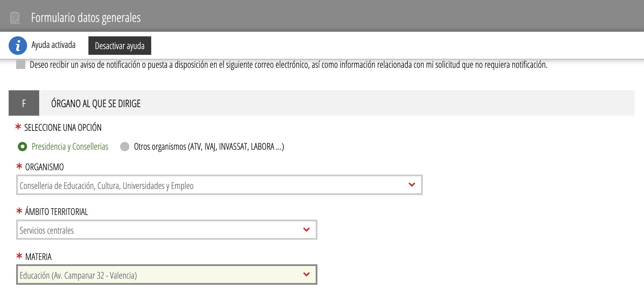
Task: Open dropdown showing Educación (Av. Campanar 32)
Action: point(161,275)
